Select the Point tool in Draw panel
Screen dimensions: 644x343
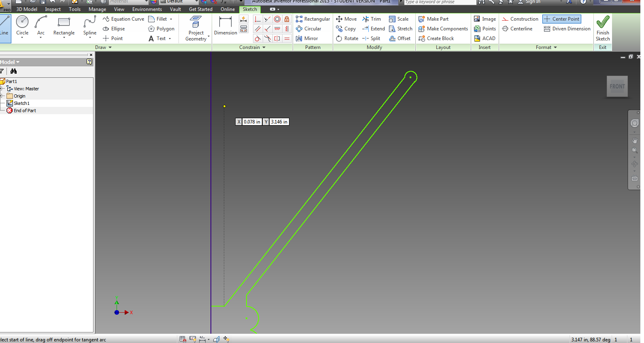(x=113, y=38)
